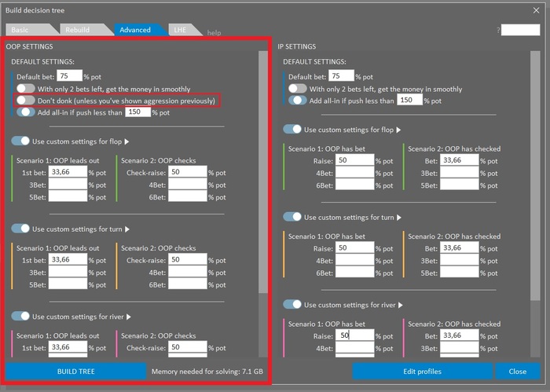Expand OOP river custom settings arrow
The width and height of the screenshot is (550, 392).
point(129,317)
